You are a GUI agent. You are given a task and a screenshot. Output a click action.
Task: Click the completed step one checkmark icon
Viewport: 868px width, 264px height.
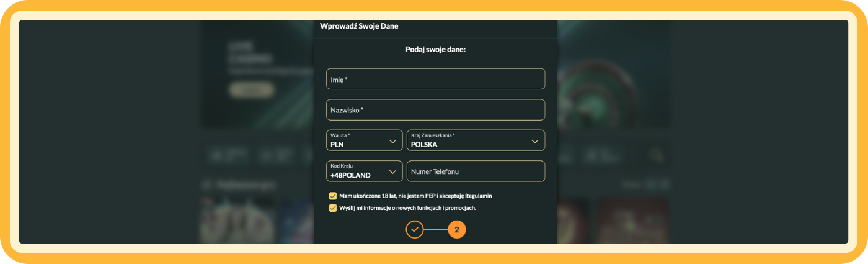[x=415, y=230]
